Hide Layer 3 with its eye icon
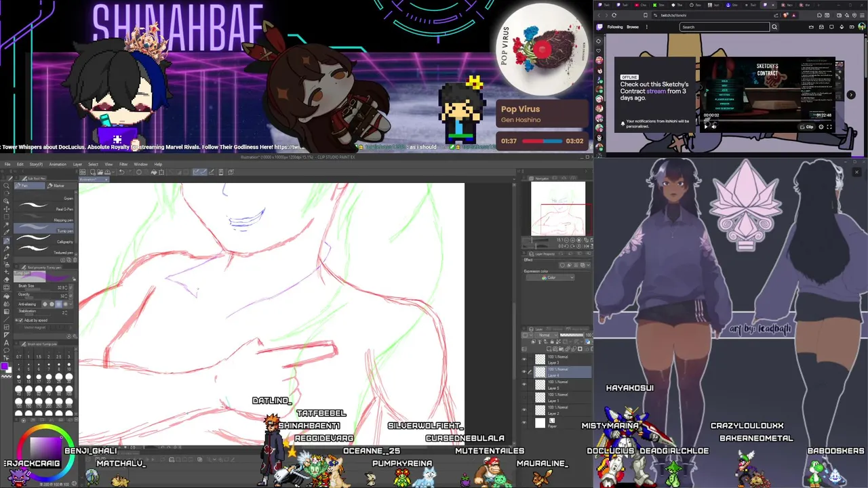This screenshot has height=488, width=868. (524, 359)
